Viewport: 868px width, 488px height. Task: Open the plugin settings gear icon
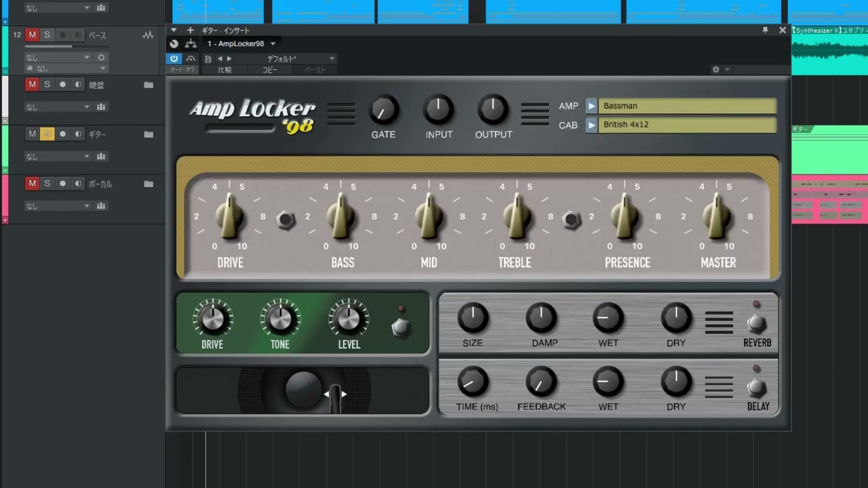715,69
